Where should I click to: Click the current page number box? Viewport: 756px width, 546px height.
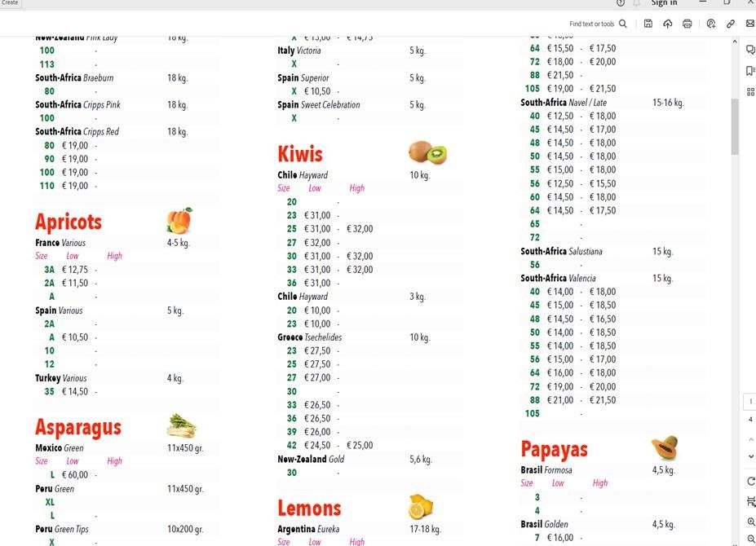750,403
